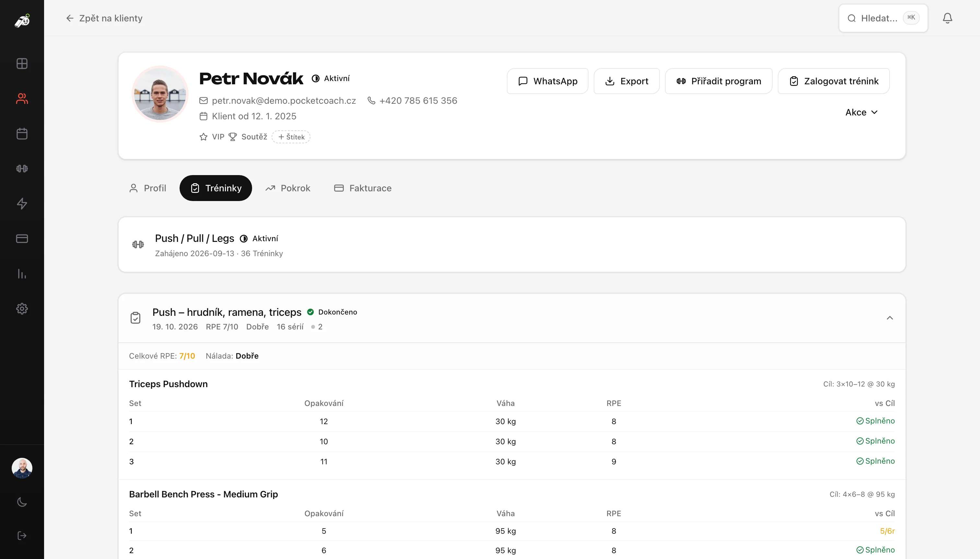Viewport: 980px width, 559px height.
Task: Click the Export button
Action: [x=627, y=81]
